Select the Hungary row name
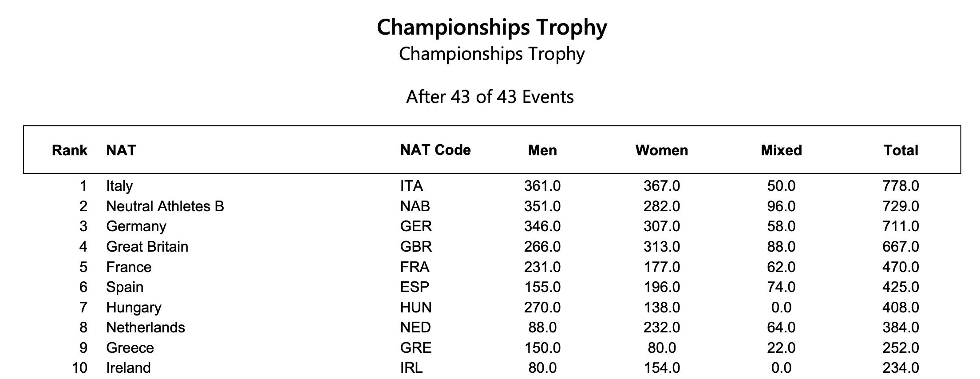The image size is (980, 379). pyautogui.click(x=134, y=308)
